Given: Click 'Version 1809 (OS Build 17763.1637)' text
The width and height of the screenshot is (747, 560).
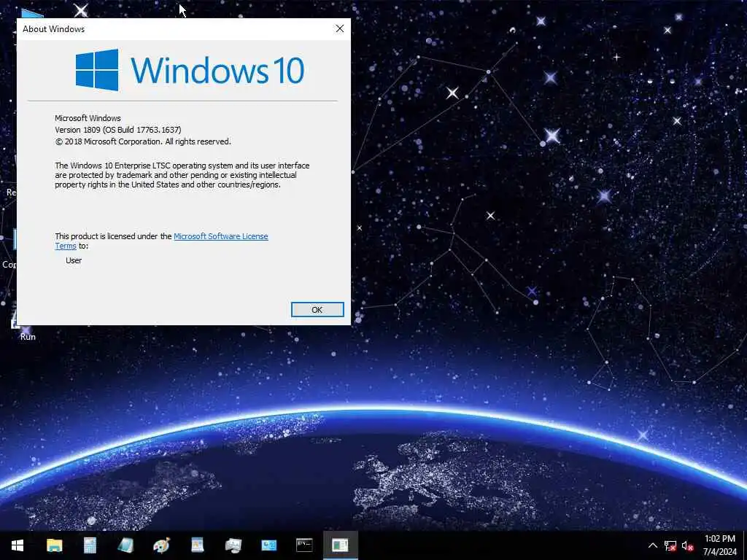Looking at the screenshot, I should click(117, 130).
